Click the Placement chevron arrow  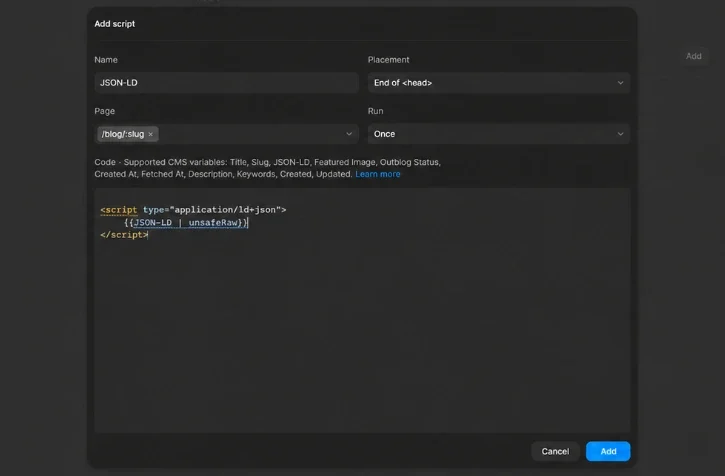(x=620, y=83)
